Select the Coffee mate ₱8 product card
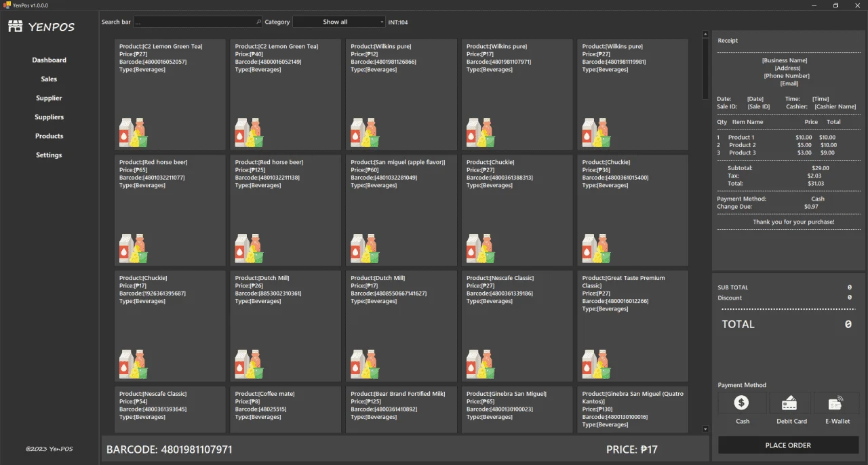Viewport: 868px width, 465px height. [x=285, y=409]
